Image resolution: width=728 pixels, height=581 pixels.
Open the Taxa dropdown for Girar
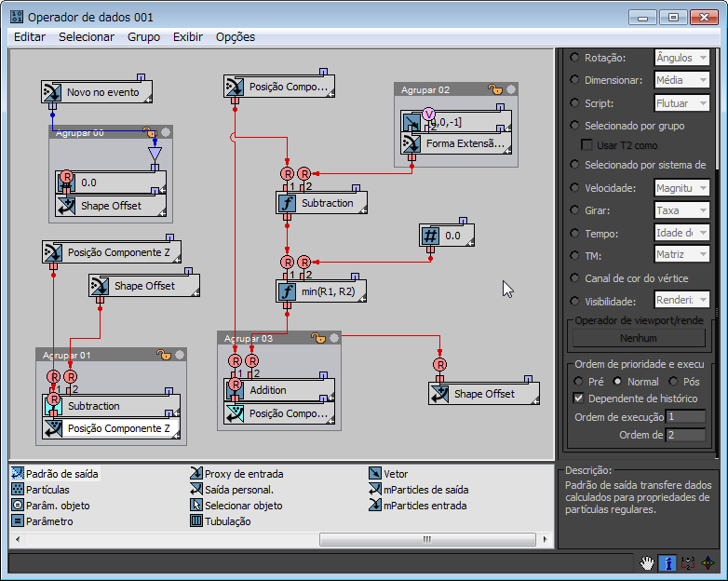tap(681, 210)
